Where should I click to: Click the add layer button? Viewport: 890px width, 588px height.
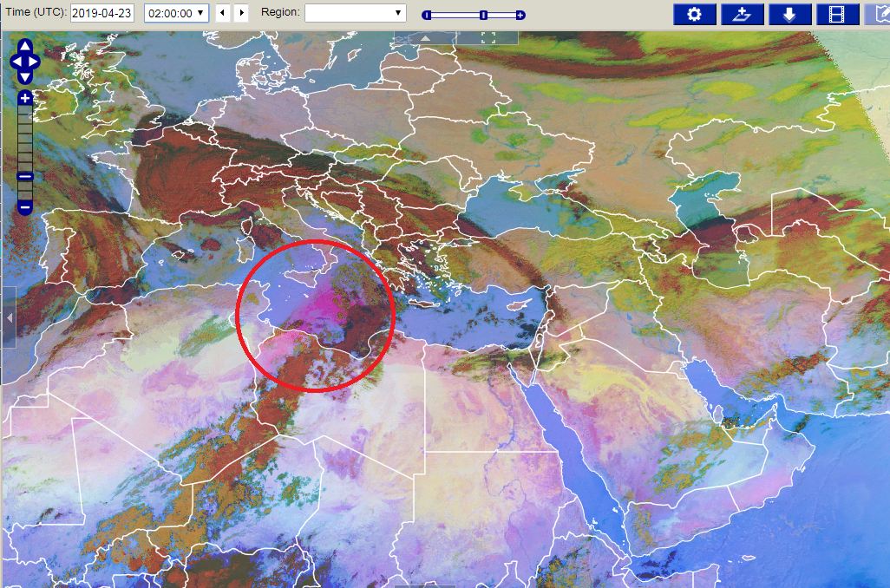click(x=742, y=14)
